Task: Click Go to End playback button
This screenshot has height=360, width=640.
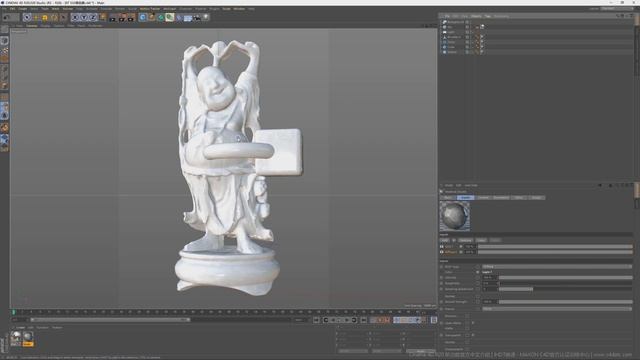Action: pyautogui.click(x=363, y=320)
